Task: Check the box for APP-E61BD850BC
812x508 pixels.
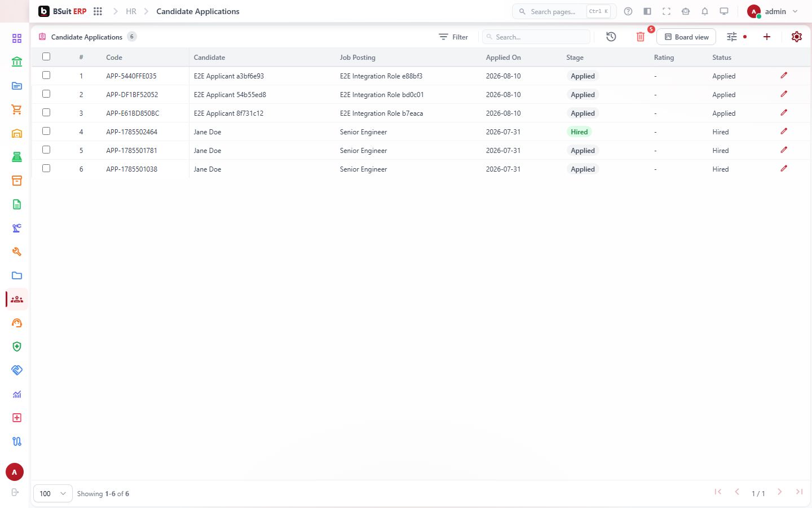Action: pyautogui.click(x=46, y=112)
